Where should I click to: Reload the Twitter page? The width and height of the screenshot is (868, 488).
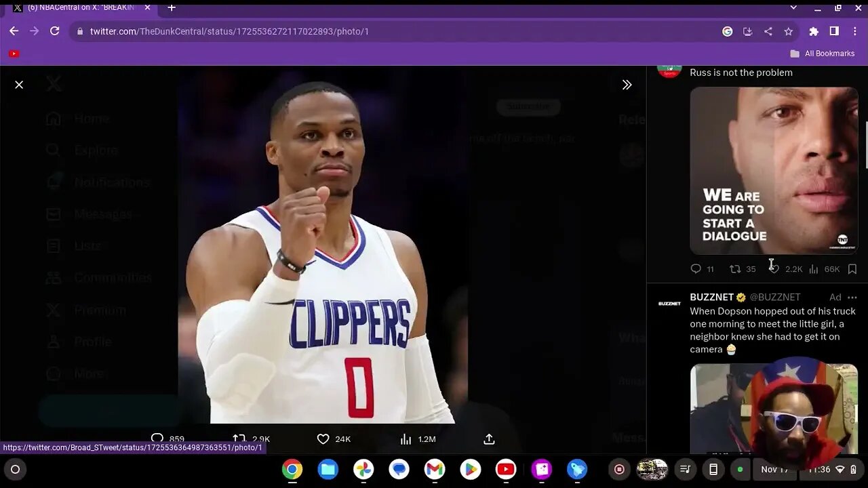(55, 31)
